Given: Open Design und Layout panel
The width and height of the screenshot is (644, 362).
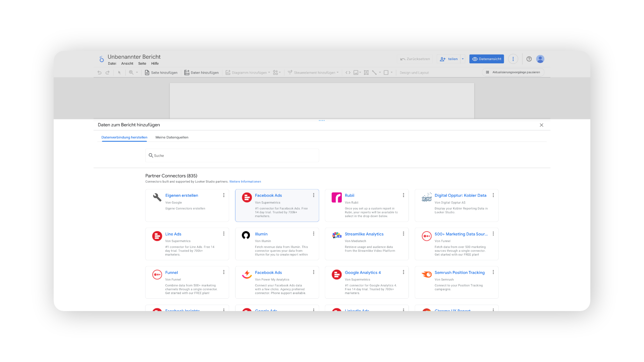Looking at the screenshot, I should [414, 72].
